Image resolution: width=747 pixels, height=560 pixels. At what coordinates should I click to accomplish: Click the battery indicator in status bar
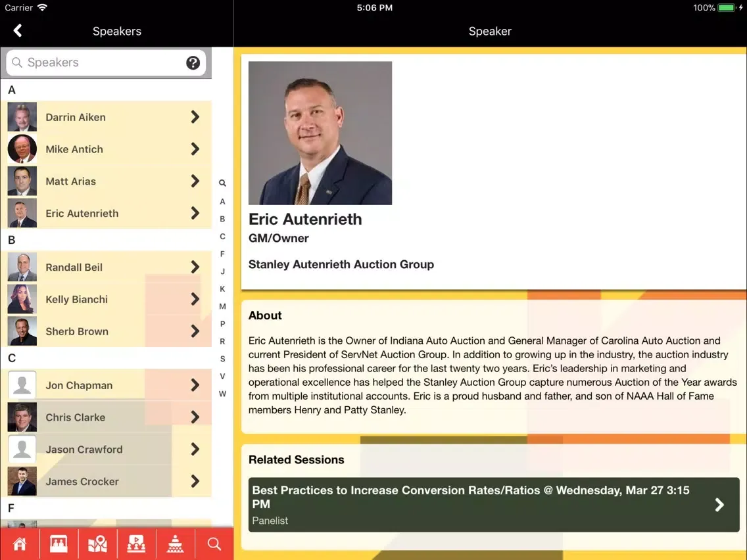[727, 8]
